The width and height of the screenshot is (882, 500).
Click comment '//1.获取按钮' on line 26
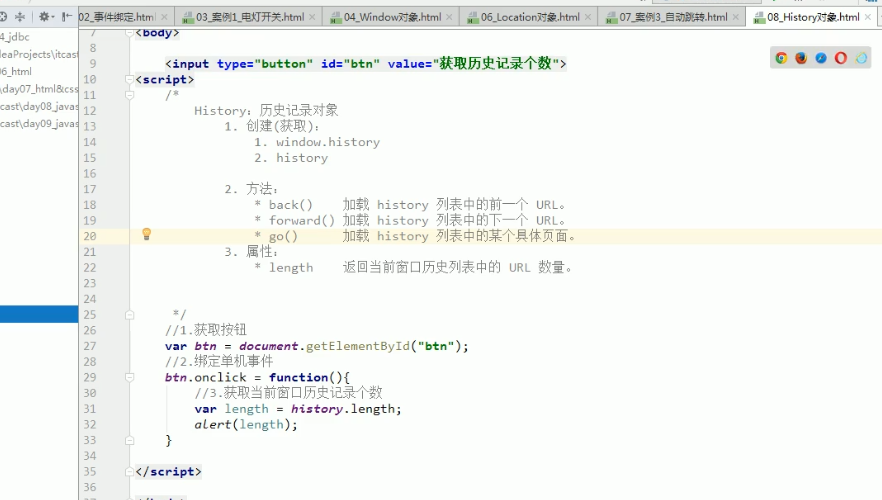click(206, 330)
